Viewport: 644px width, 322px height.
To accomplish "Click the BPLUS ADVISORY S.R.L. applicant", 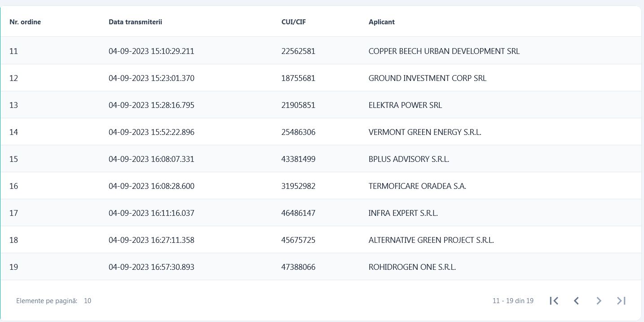I will pyautogui.click(x=409, y=159).
